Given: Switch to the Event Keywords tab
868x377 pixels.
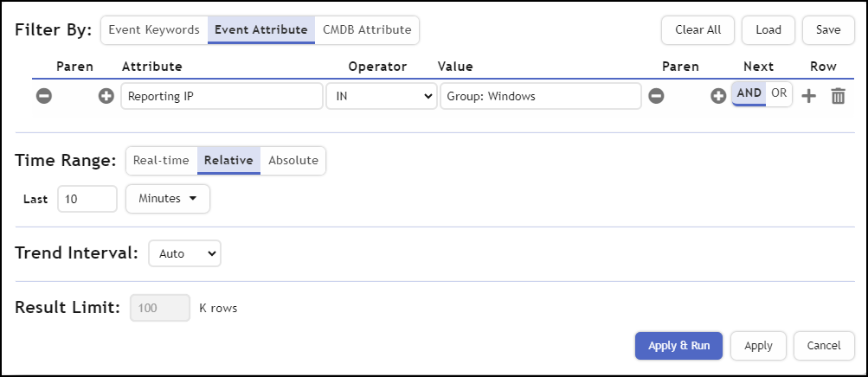Looking at the screenshot, I should click(x=154, y=29).
